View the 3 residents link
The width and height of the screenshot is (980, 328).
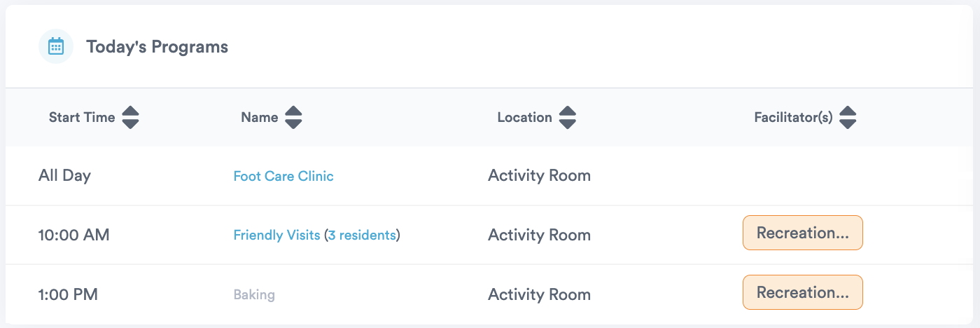pos(362,235)
